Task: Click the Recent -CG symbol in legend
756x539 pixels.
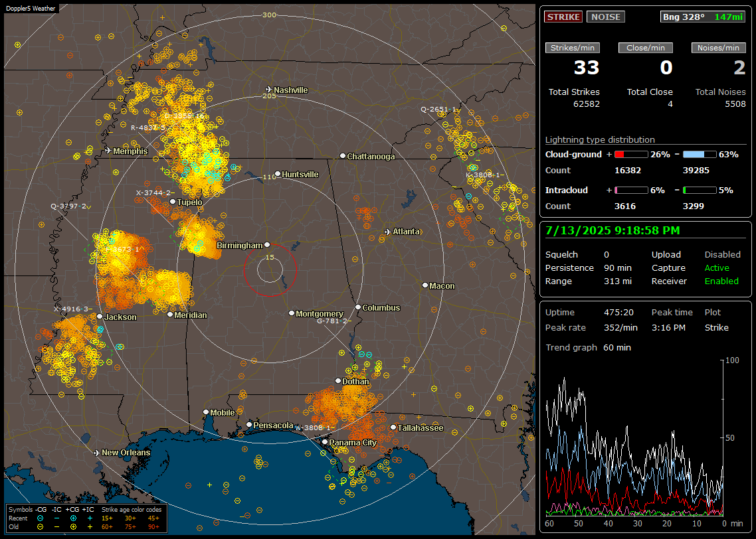Action: (40, 518)
